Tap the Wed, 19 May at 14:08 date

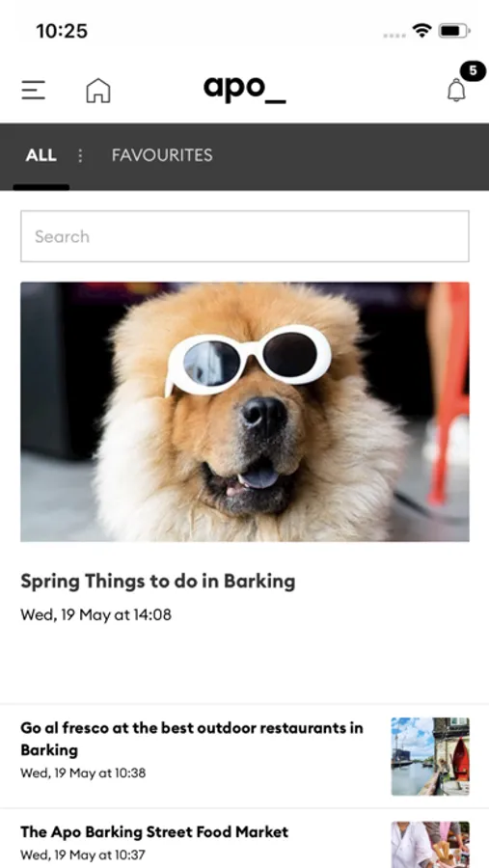coord(95,614)
